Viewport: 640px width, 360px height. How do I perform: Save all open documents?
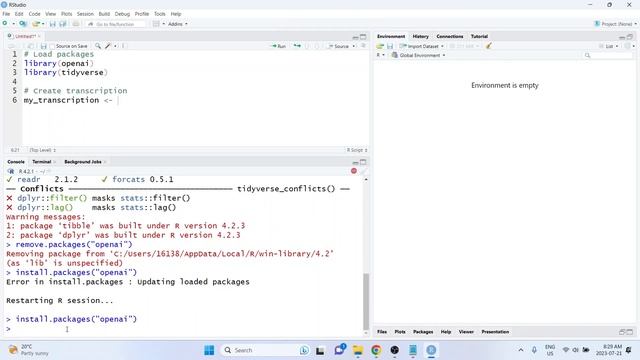click(63, 24)
